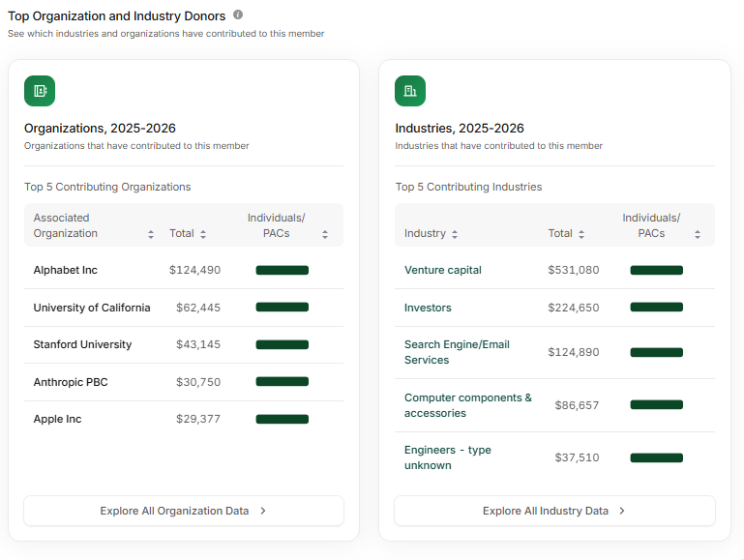Image resolution: width=744 pixels, height=560 pixels.
Task: Select University of California organization name
Action: (92, 308)
